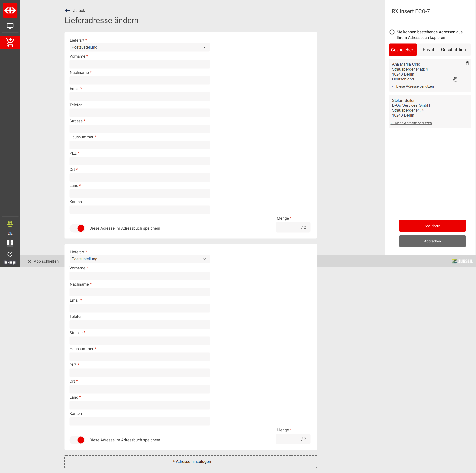The height and width of the screenshot is (473, 476).
Task: Open the user profile avatar
Action: click(x=10, y=243)
